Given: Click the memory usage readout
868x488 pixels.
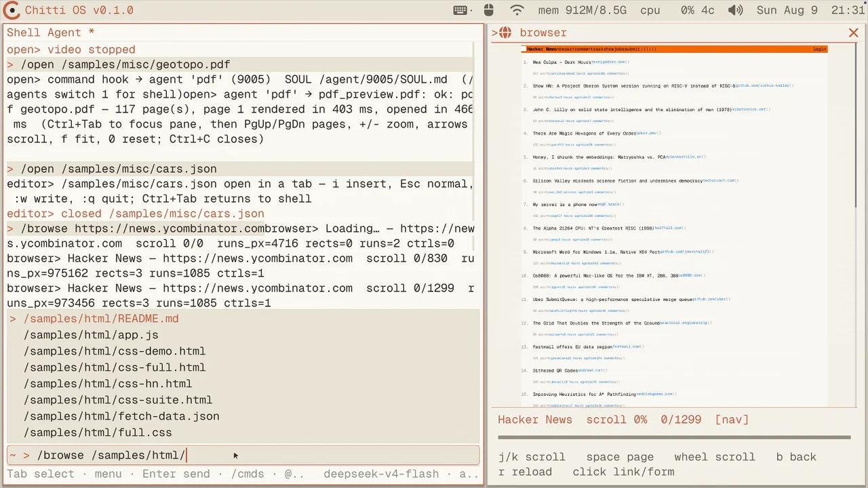Looking at the screenshot, I should tap(583, 10).
